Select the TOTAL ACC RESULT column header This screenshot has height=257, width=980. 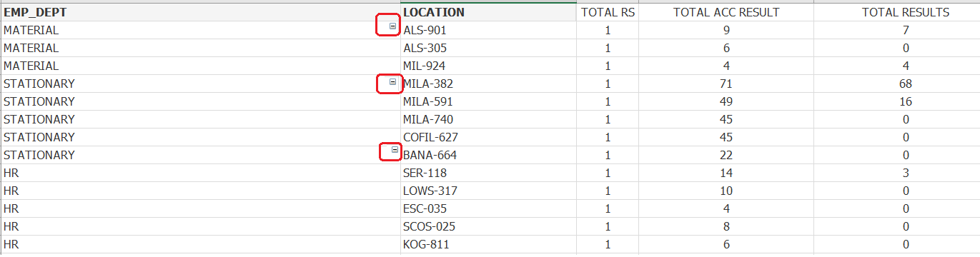point(726,12)
